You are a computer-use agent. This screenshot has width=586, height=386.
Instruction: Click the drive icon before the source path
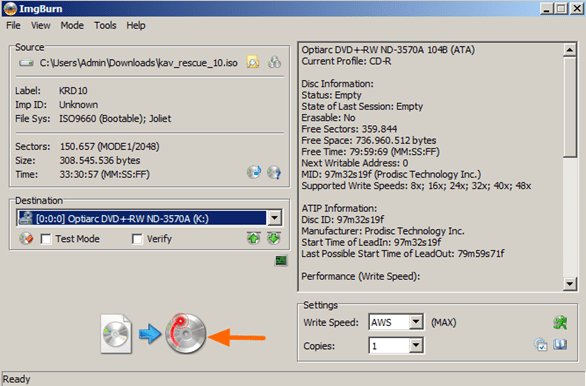coord(26,63)
